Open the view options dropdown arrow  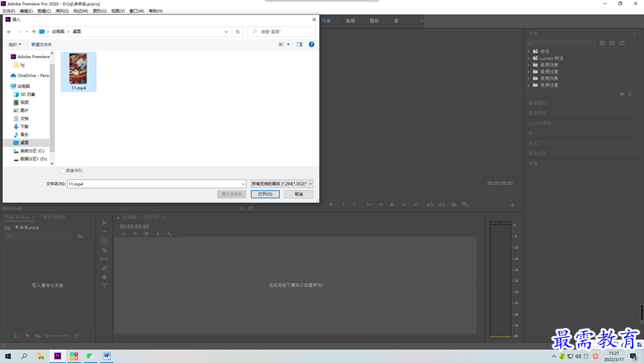(x=288, y=45)
